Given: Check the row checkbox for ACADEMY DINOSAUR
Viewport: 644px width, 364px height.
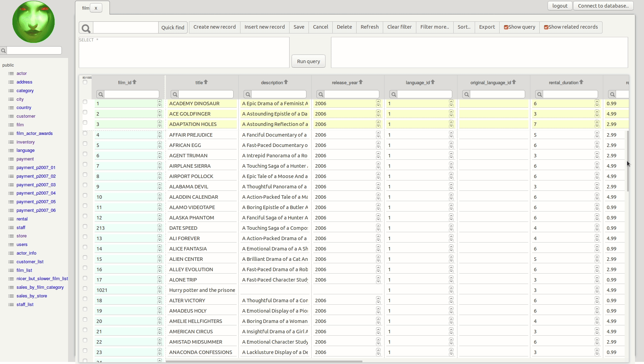Looking at the screenshot, I should (85, 102).
